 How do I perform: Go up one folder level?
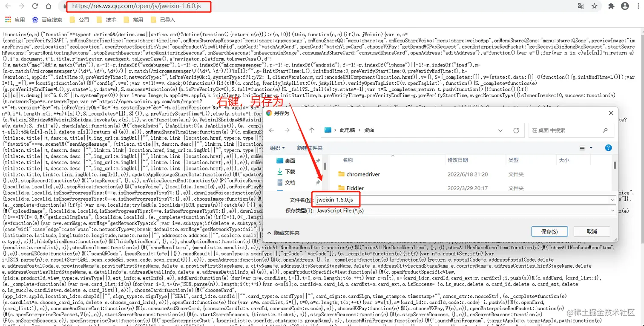(x=312, y=130)
